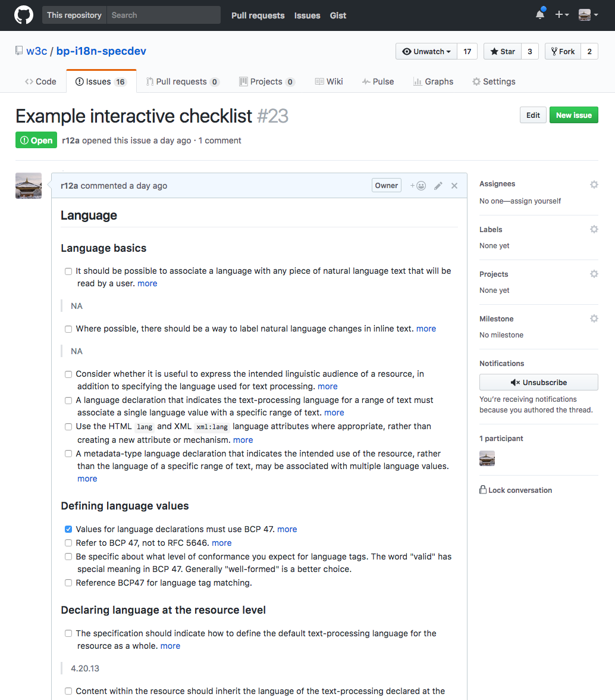Screen dimensions: 615x700
Task: Edit the comment using the pencil icon
Action: click(438, 186)
